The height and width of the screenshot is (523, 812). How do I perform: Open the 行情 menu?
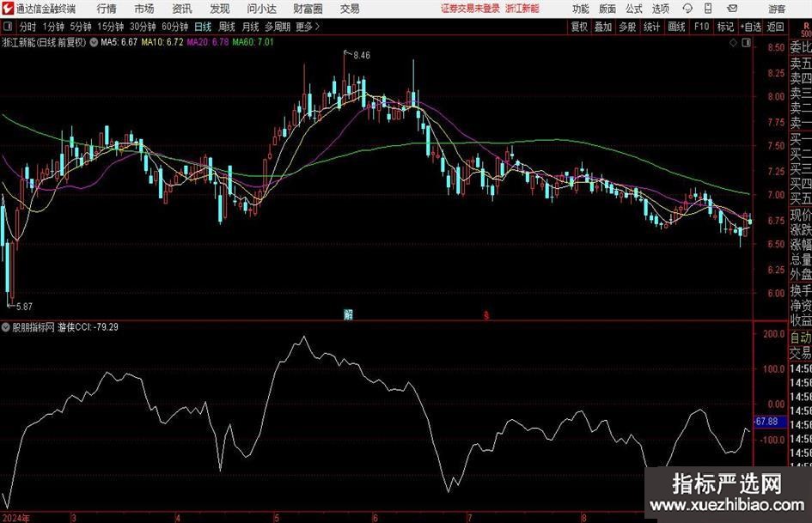tap(107, 9)
